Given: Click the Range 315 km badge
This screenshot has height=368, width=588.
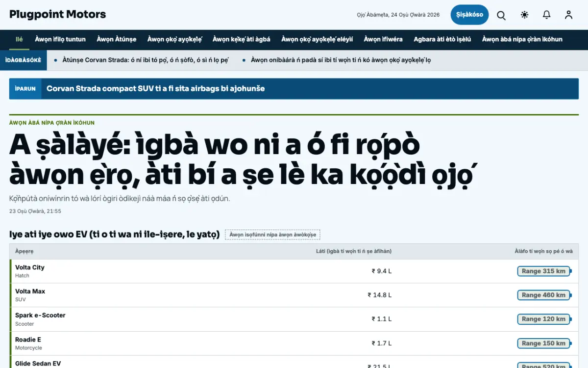Looking at the screenshot, I should pyautogui.click(x=544, y=271).
